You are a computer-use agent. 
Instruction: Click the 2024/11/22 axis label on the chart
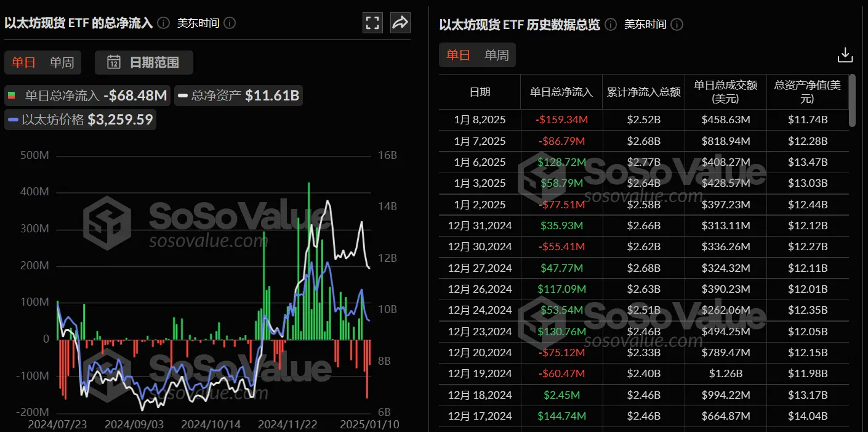pyautogui.click(x=287, y=425)
